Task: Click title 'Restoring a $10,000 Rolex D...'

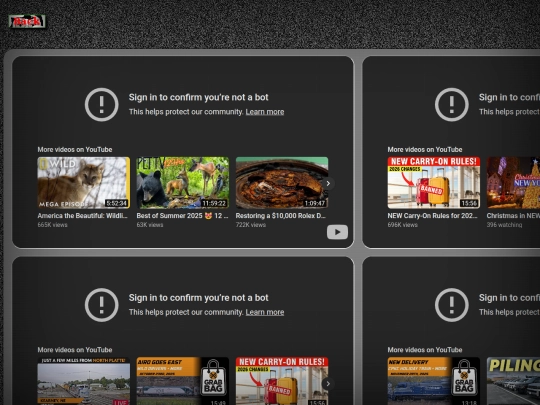Action: 281,216
